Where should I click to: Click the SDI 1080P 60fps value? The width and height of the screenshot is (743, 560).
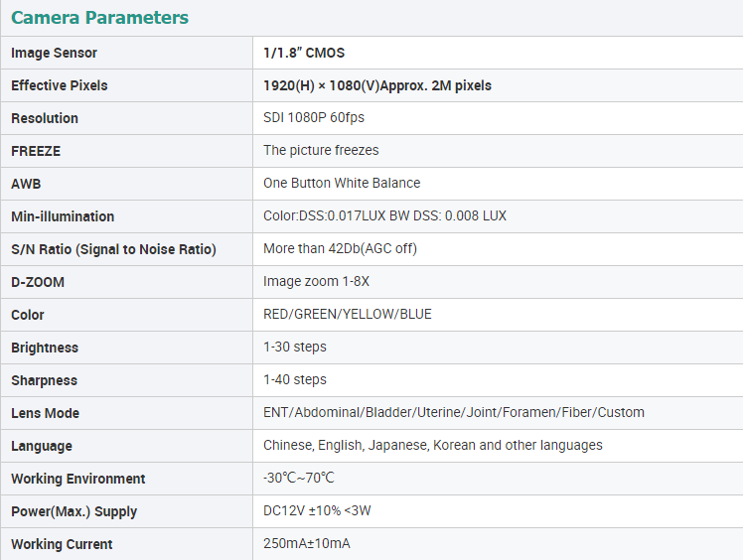pos(314,117)
